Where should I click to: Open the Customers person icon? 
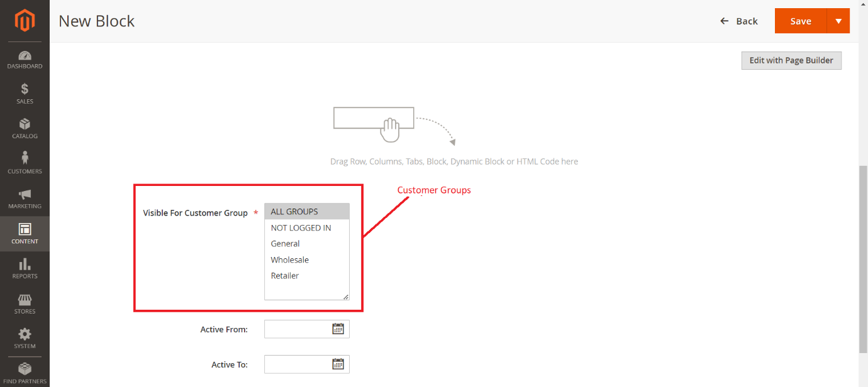[x=25, y=158]
